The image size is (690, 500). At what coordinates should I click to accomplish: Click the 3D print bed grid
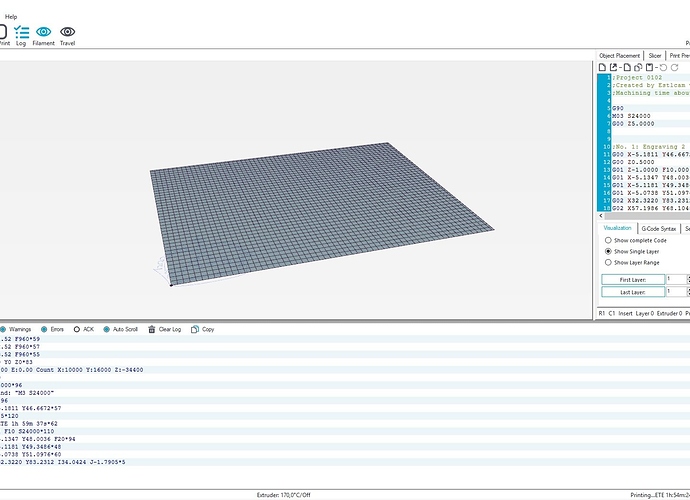pyautogui.click(x=322, y=214)
